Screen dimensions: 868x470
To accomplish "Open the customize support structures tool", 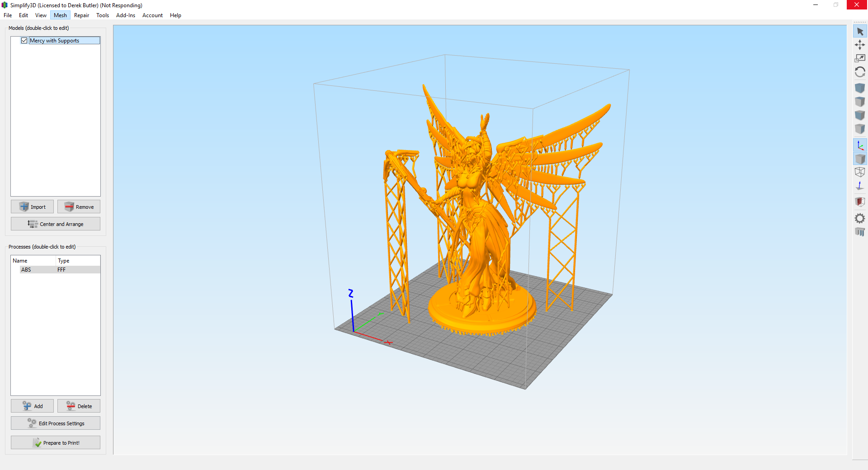I will (860, 232).
